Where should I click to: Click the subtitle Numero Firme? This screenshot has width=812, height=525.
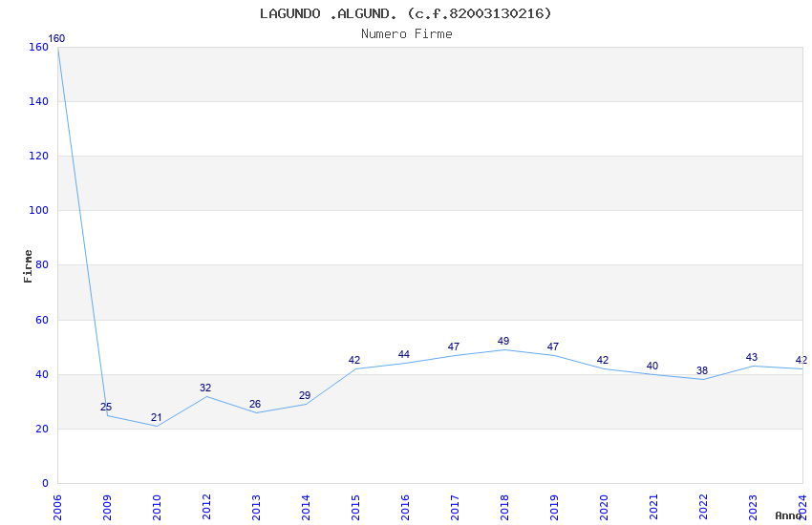point(407,33)
